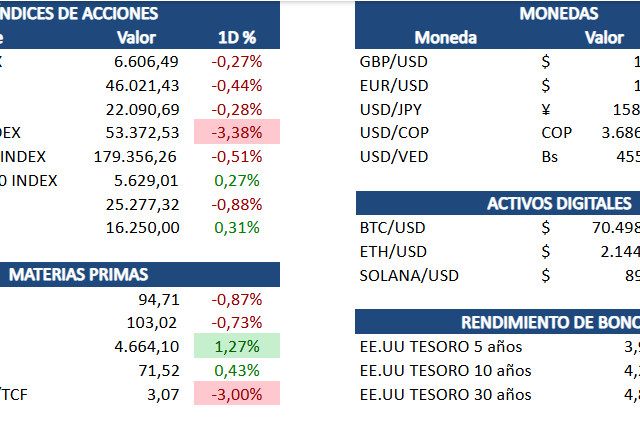Select the SOLANA/USD cell

tap(408, 275)
